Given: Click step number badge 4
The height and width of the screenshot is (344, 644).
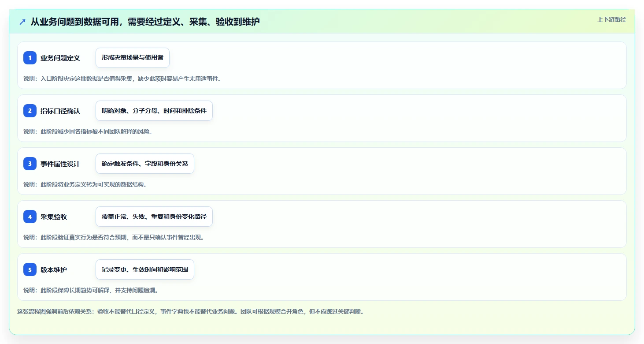Looking at the screenshot, I should click(30, 217).
